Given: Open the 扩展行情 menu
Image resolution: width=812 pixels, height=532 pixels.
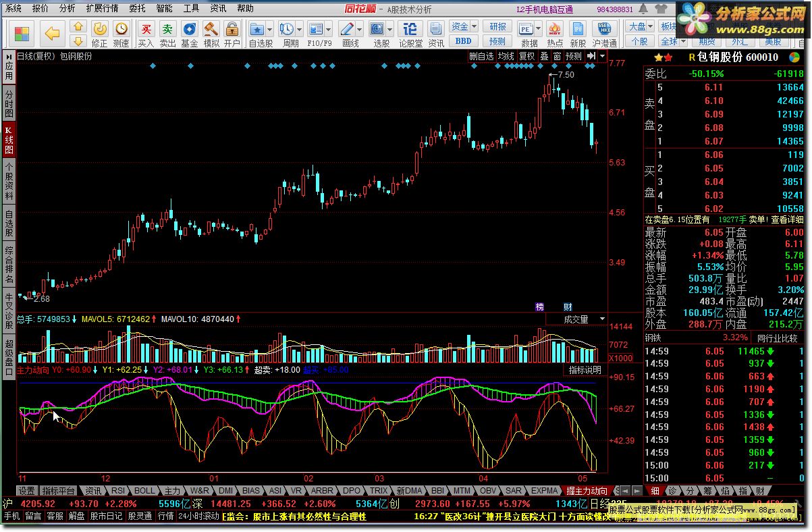Looking at the screenshot, I should pos(102,8).
